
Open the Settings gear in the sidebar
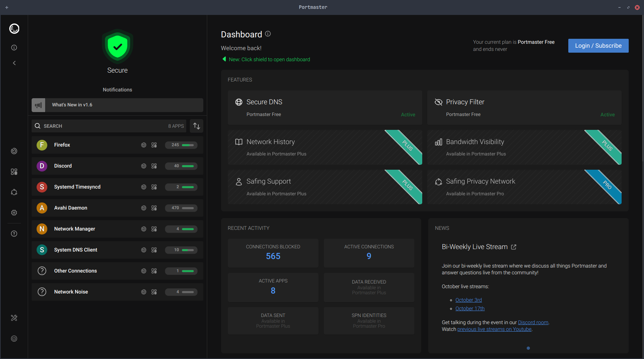point(14,213)
